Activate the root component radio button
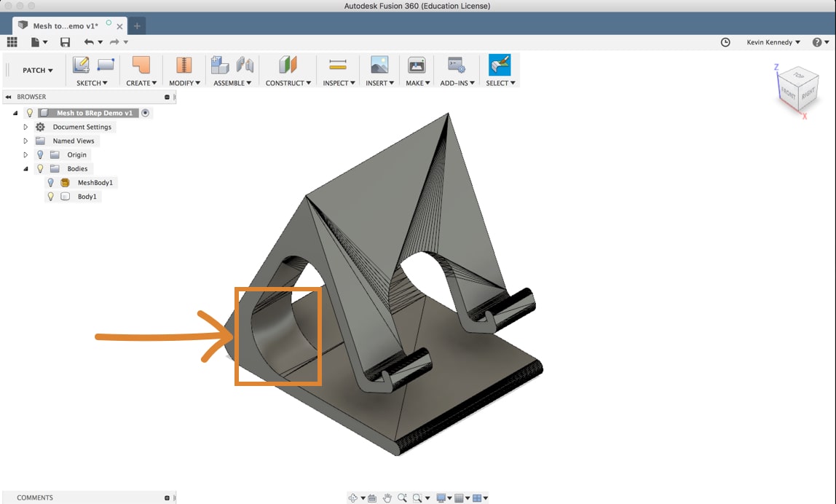Screen dimensions: 836x504 point(145,113)
